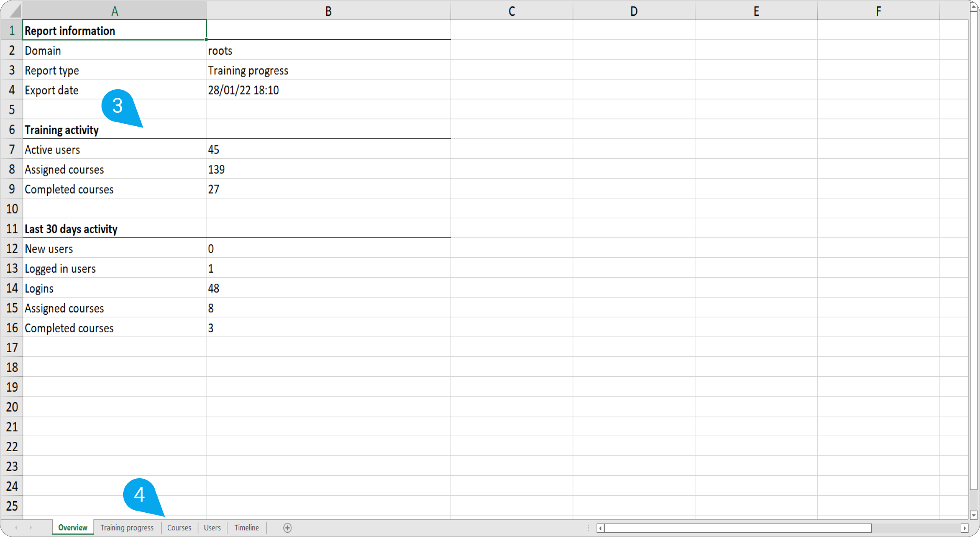
Task: Click the horizontal scrollbar thumb
Action: point(738,528)
